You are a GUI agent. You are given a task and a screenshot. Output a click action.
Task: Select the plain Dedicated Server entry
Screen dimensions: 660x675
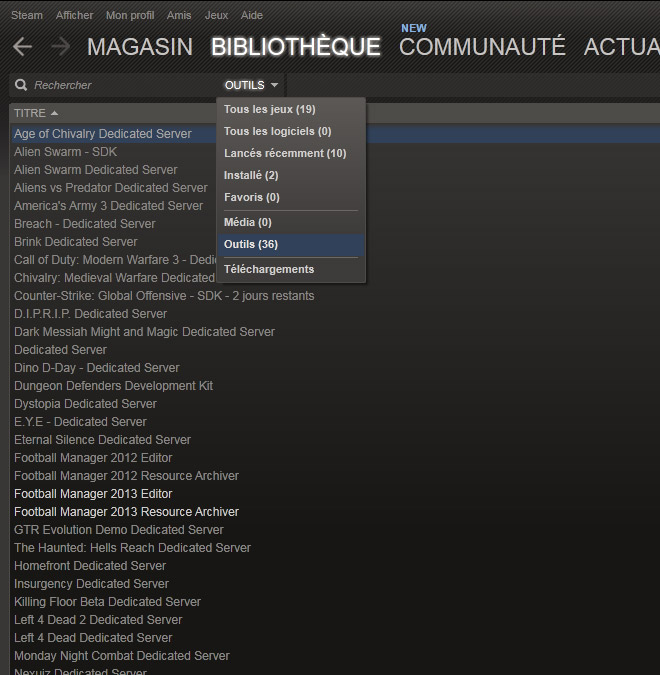[x=60, y=350]
